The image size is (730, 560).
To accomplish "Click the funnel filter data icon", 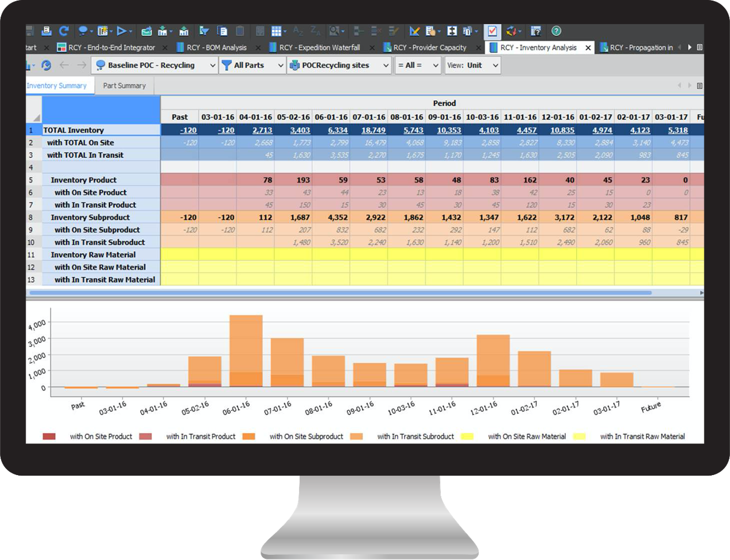I will coord(204,31).
